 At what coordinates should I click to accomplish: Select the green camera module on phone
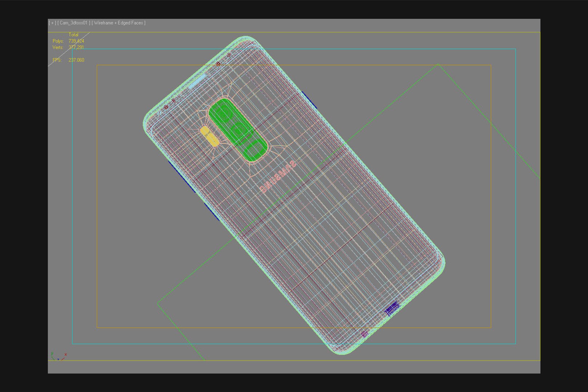tap(238, 130)
